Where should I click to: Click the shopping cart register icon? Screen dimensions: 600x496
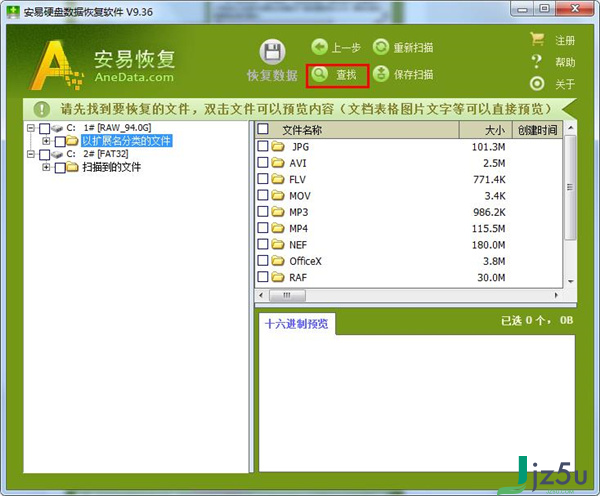[x=537, y=39]
